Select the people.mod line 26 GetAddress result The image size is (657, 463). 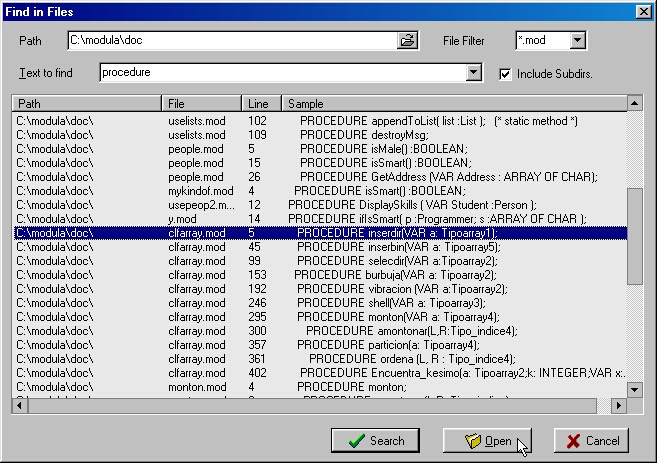pyautogui.click(x=320, y=176)
